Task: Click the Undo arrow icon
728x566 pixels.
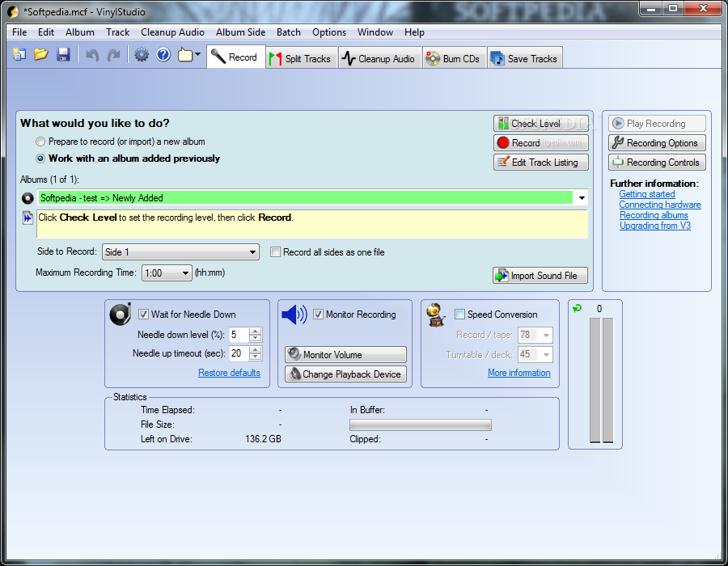Action: (92, 55)
